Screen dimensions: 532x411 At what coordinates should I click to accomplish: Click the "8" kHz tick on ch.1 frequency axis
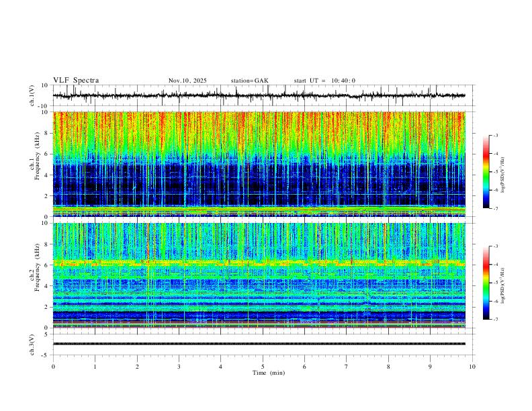point(47,133)
